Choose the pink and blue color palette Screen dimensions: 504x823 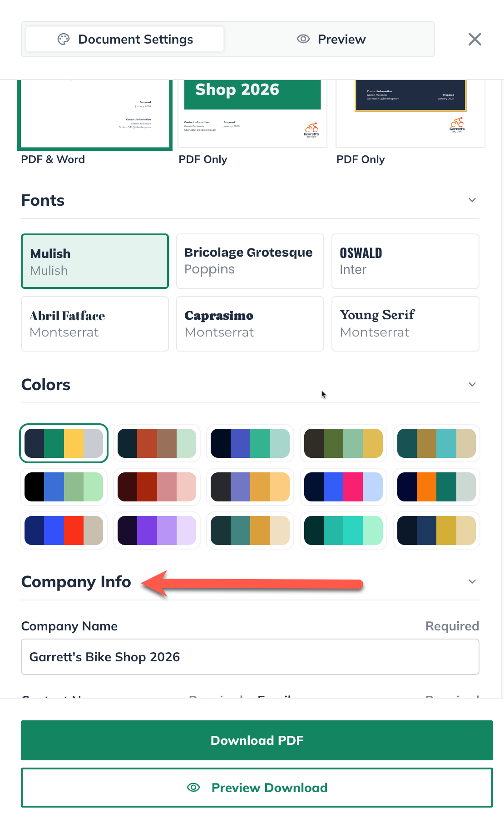pos(344,486)
